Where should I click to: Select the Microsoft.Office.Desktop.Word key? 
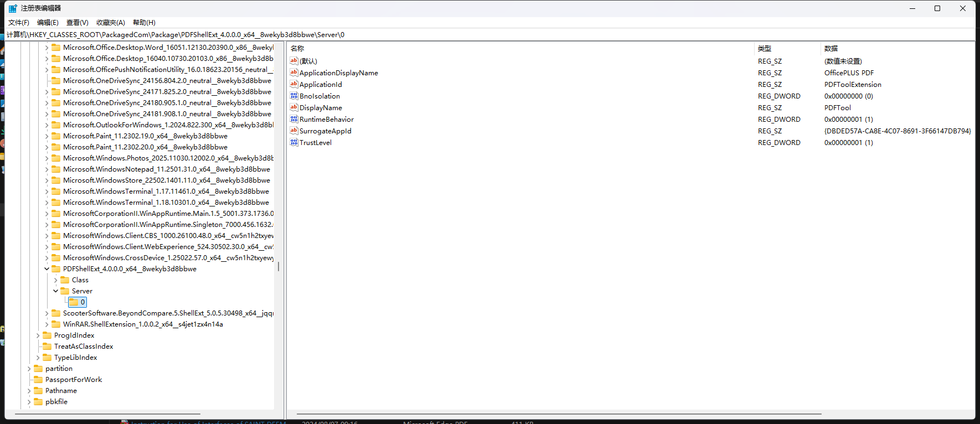(x=168, y=47)
